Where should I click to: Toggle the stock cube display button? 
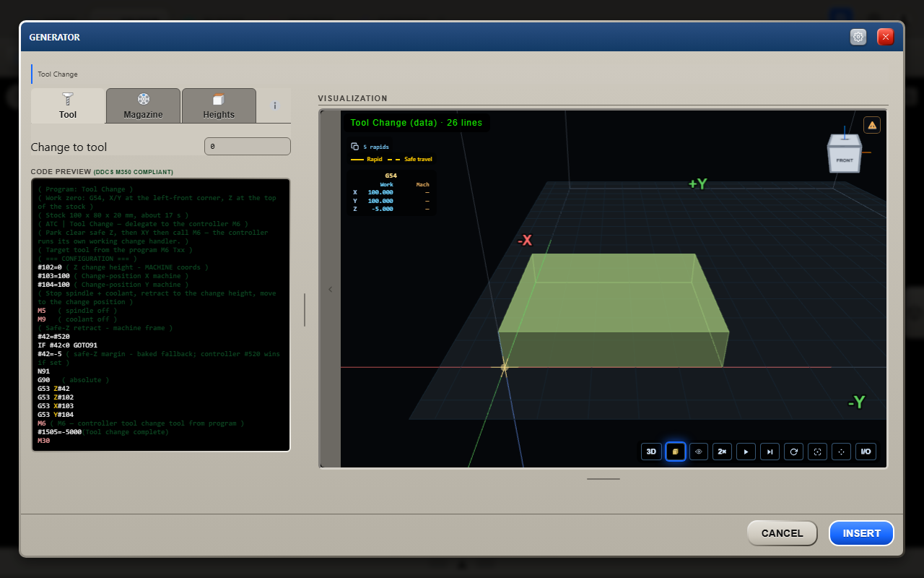point(676,452)
